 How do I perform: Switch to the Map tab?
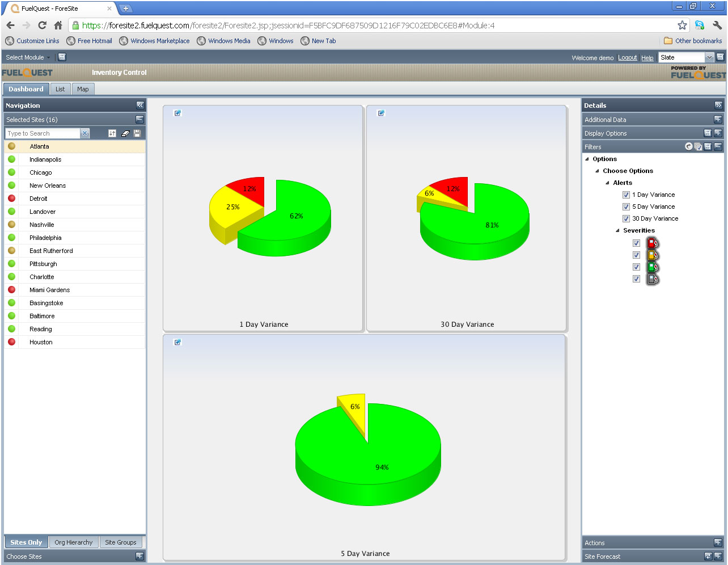tap(83, 89)
